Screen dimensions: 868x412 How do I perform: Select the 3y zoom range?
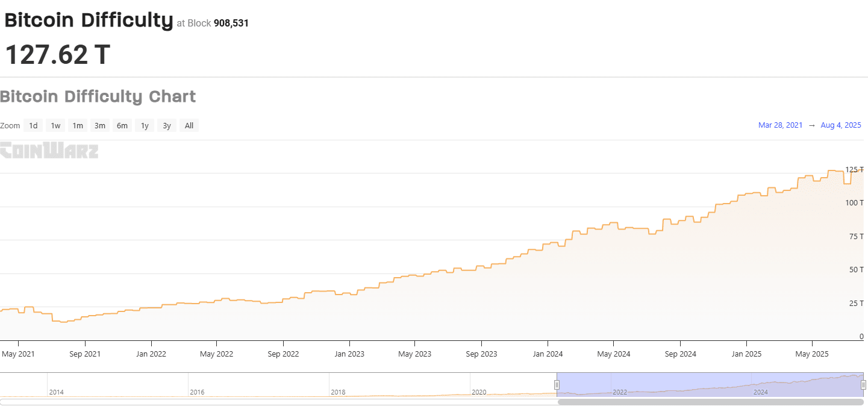(167, 125)
